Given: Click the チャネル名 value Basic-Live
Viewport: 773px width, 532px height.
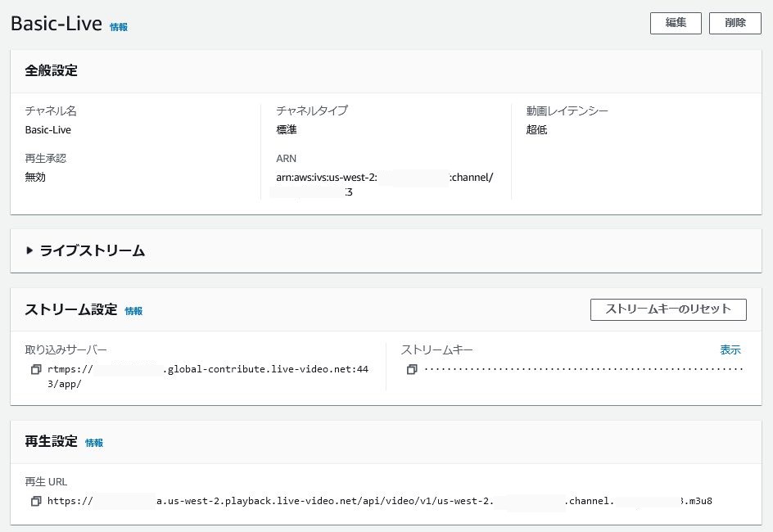Looking at the screenshot, I should tap(48, 129).
